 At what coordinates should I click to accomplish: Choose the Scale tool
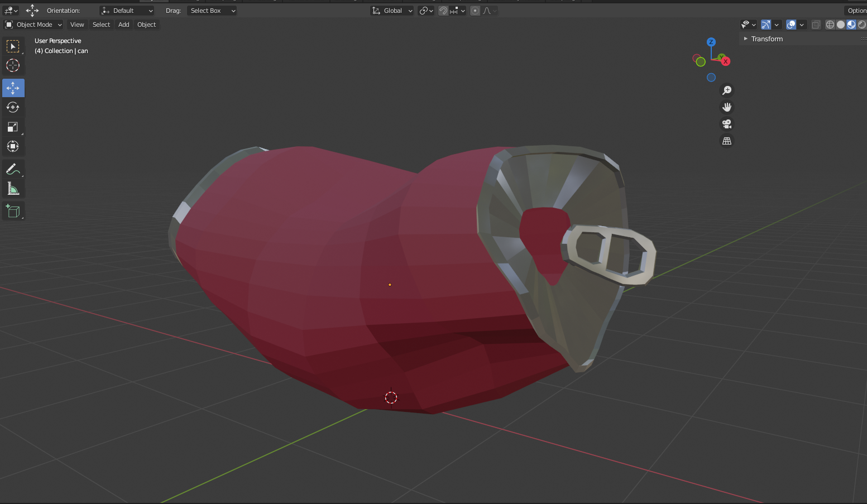(x=13, y=127)
